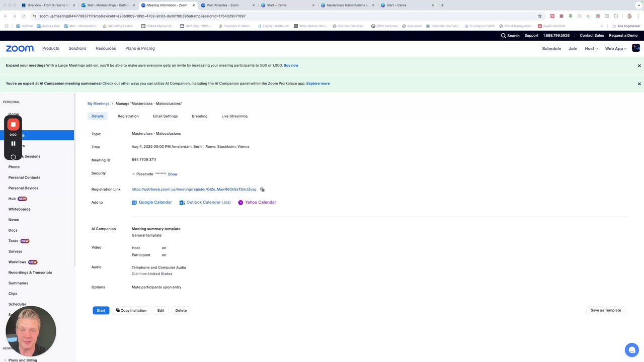Open Summaries in sidebar
This screenshot has width=644, height=362.
pyautogui.click(x=18, y=283)
